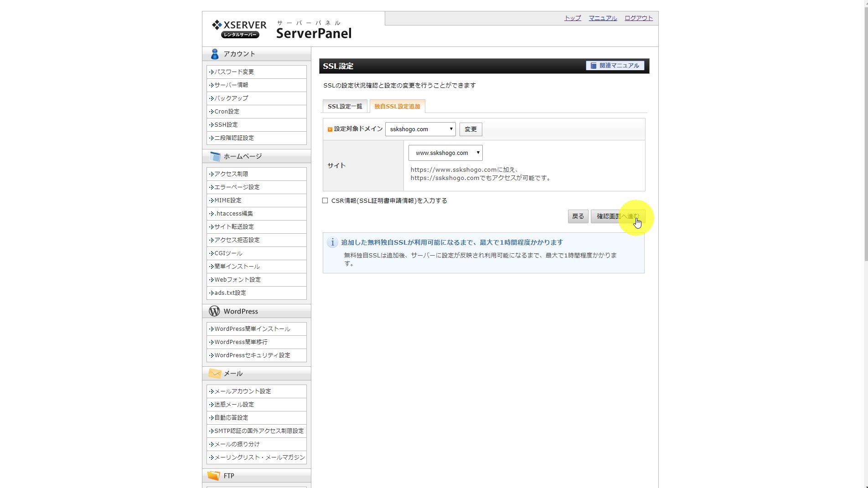
Task: Click the Mail envelope icon
Action: click(214, 374)
